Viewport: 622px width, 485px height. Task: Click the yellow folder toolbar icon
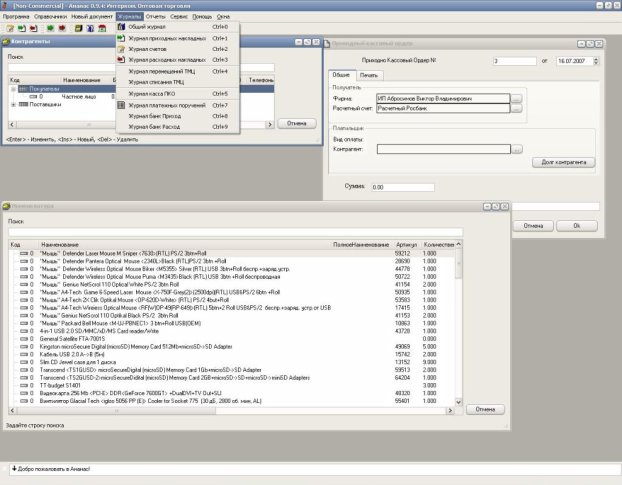(x=79, y=28)
